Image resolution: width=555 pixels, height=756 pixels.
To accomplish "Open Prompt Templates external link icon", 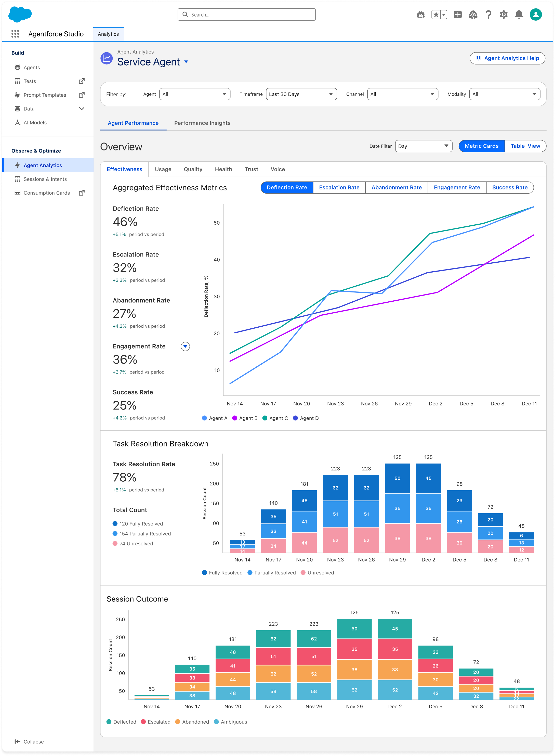I will 82,95.
